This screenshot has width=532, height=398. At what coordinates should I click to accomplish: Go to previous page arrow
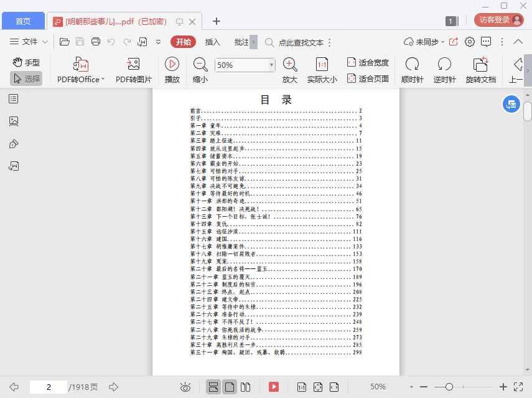14,387
